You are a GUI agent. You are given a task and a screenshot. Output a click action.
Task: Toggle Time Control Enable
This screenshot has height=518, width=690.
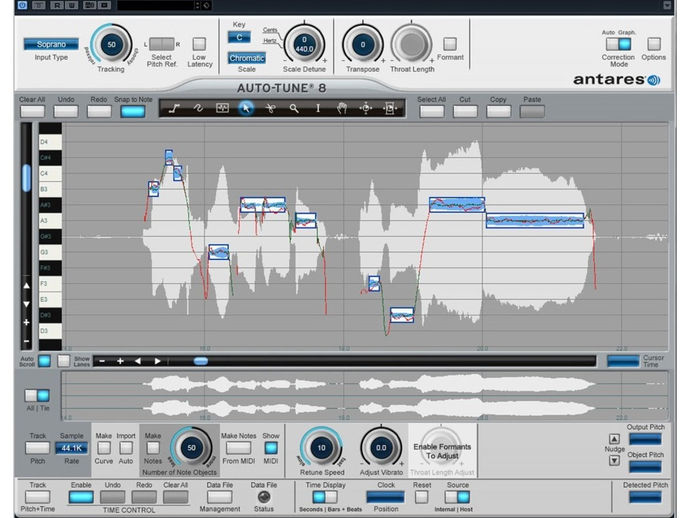[81, 497]
